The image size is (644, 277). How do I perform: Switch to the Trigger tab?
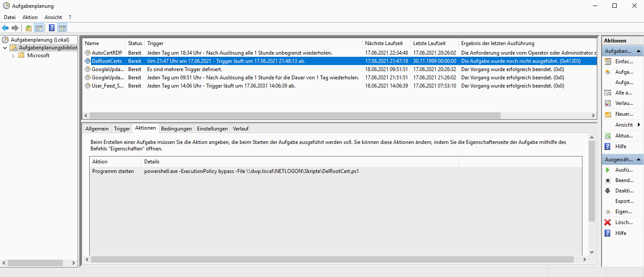point(122,129)
